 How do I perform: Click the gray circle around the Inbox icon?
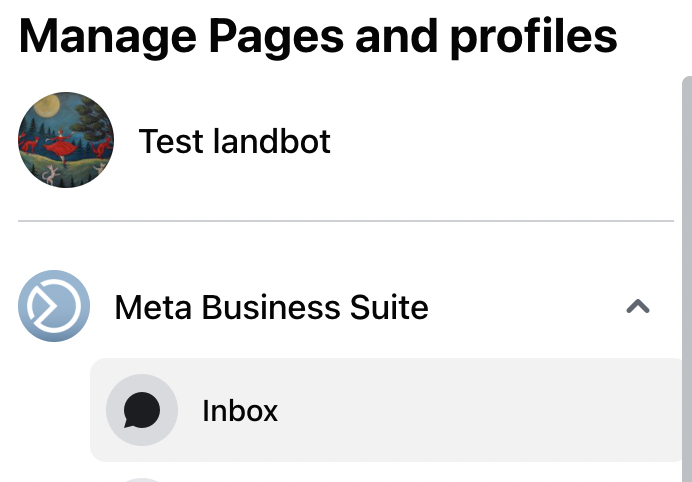pyautogui.click(x=142, y=410)
